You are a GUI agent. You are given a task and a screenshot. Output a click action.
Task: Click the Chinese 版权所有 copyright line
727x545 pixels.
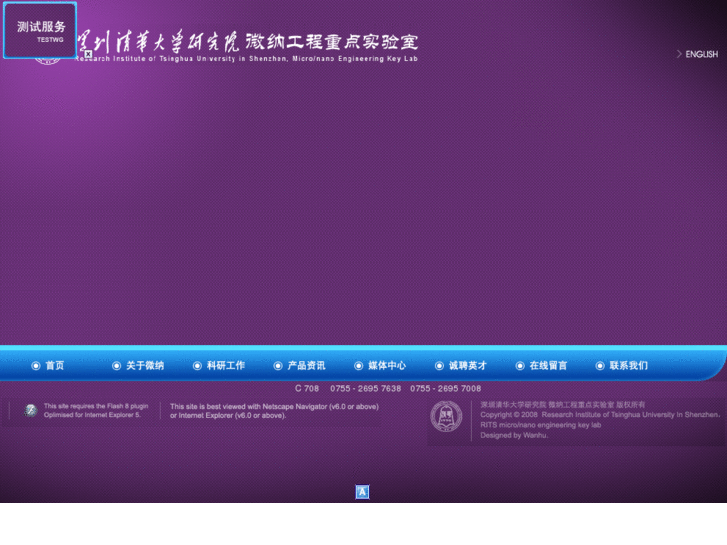point(562,404)
